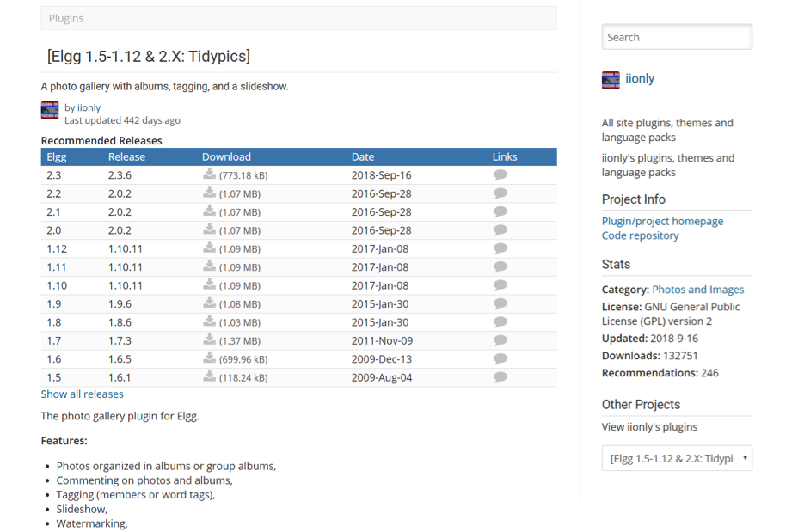Open the Plugins breadcrumb
This screenshot has height=532, width=792.
coord(66,18)
